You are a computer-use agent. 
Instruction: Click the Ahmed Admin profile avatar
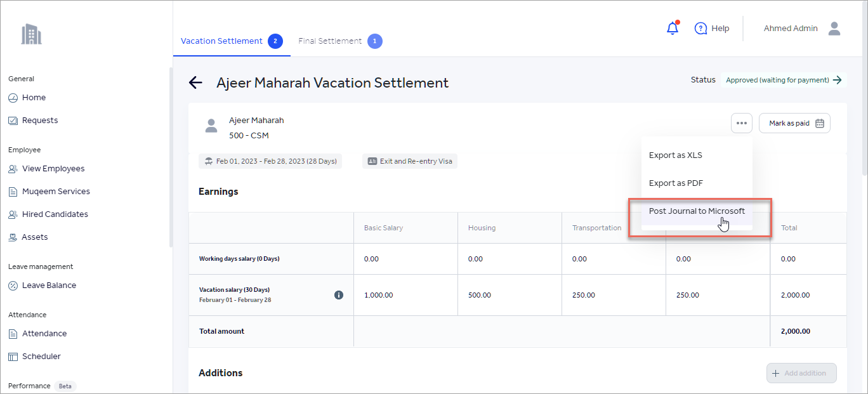point(834,29)
